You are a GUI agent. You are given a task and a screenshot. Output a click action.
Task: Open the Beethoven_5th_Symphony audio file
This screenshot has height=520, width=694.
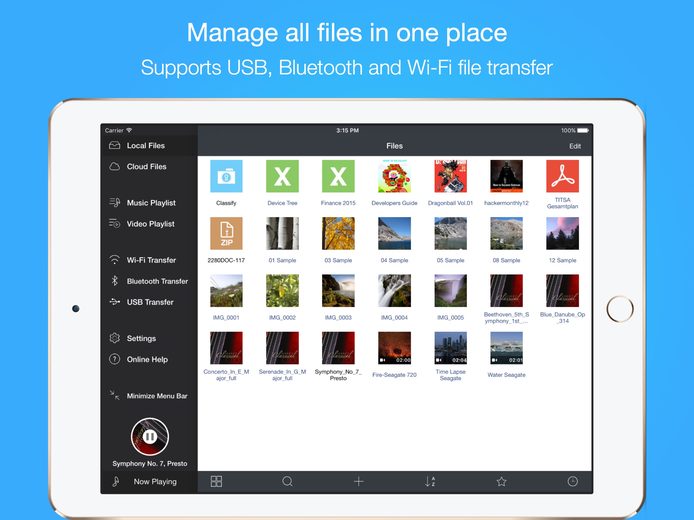[x=506, y=291]
